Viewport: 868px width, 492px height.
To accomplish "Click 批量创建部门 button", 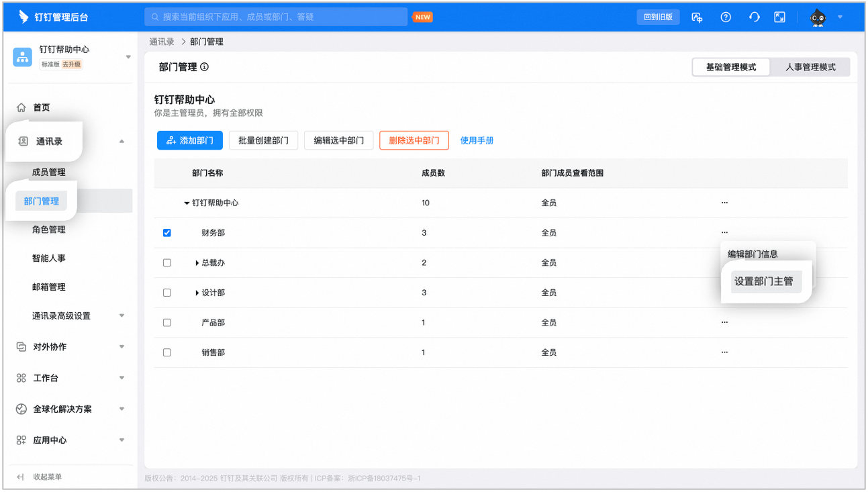I will pyautogui.click(x=263, y=140).
